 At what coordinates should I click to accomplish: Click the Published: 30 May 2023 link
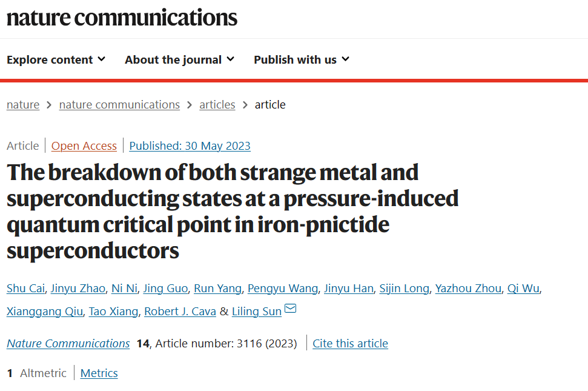(190, 145)
